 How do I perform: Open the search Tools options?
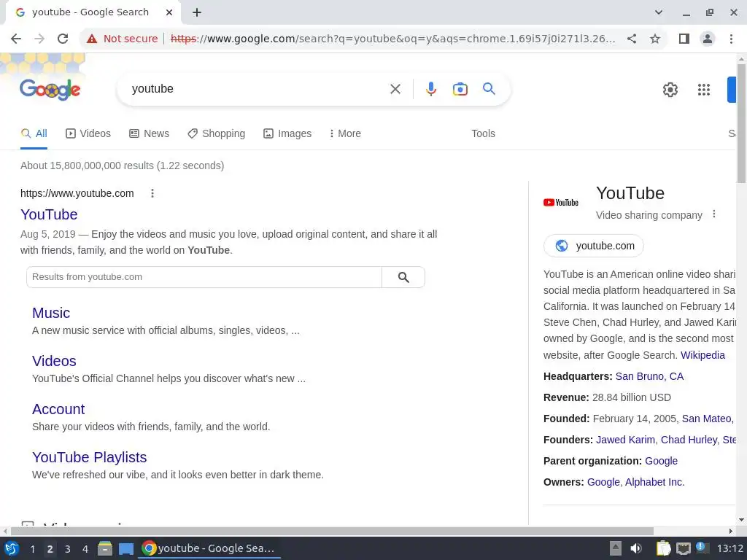[x=483, y=134]
